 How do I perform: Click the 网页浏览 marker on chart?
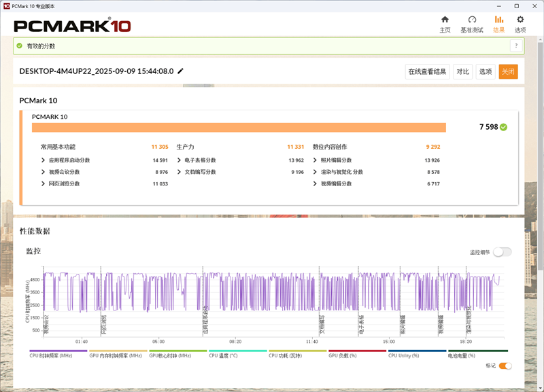pos(104,325)
